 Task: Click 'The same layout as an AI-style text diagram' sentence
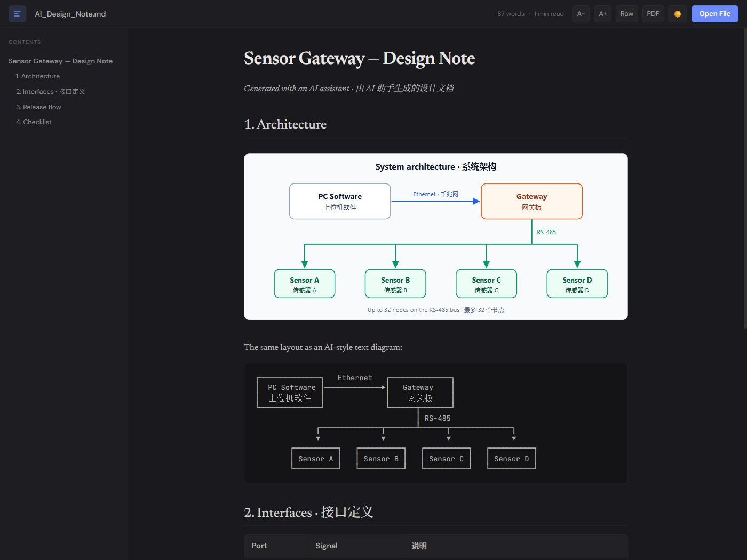tap(323, 347)
